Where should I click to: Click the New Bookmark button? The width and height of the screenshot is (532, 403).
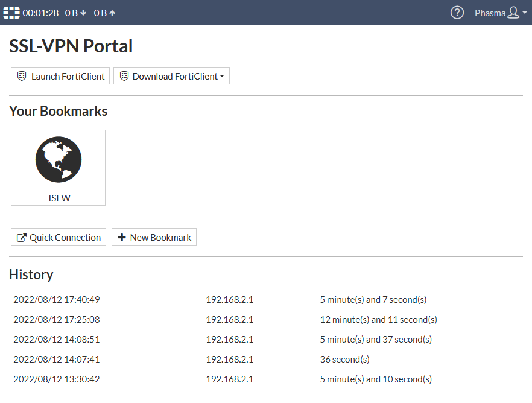[154, 237]
